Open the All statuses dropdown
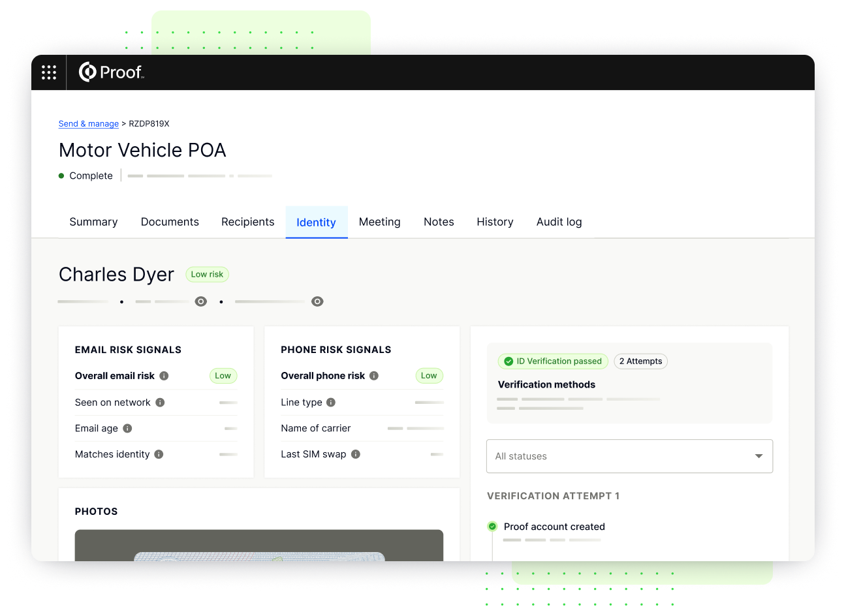 coord(629,456)
